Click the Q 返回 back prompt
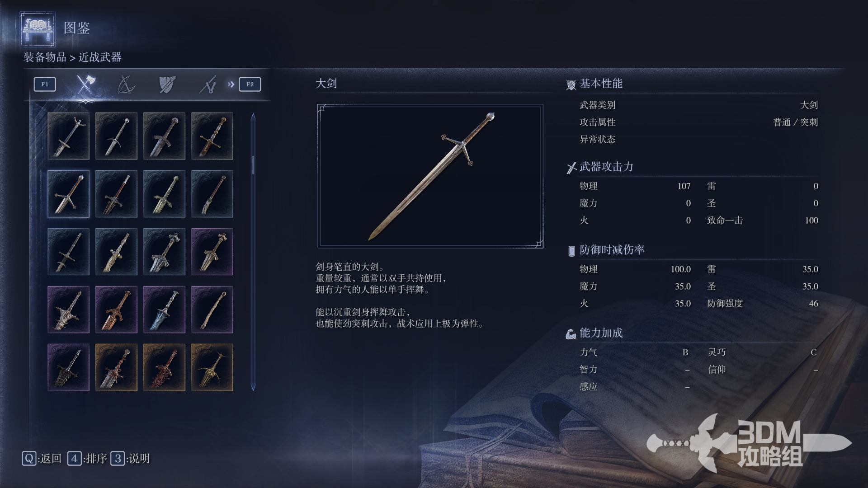Image resolution: width=868 pixels, height=488 pixels. 42,459
